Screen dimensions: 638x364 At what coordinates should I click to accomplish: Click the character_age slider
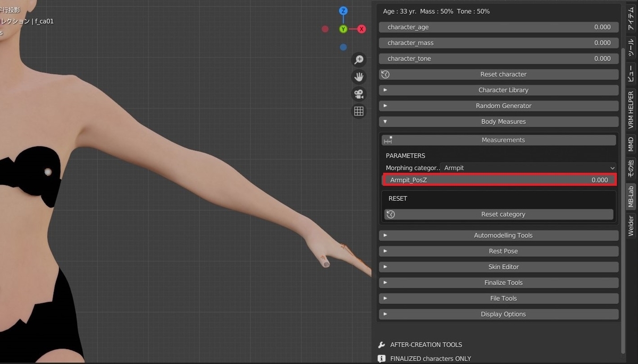[499, 27]
